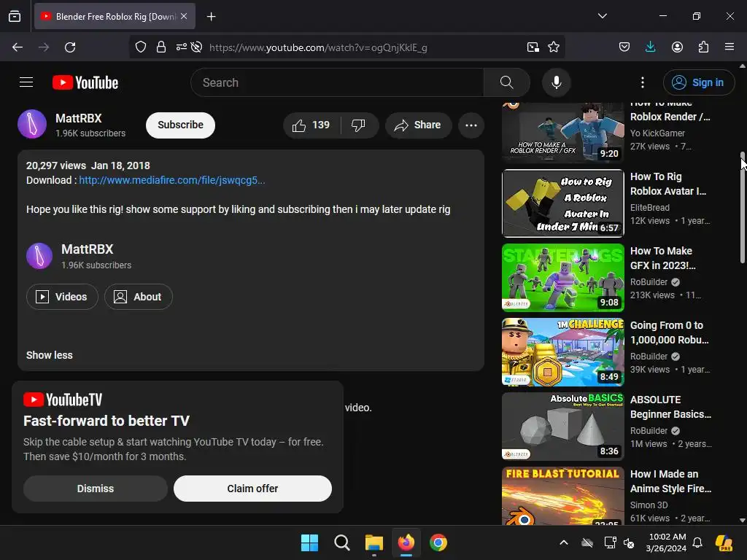Screen dimensions: 747x560
Task: Open the site permissions icon in address bar
Action: tap(182, 47)
